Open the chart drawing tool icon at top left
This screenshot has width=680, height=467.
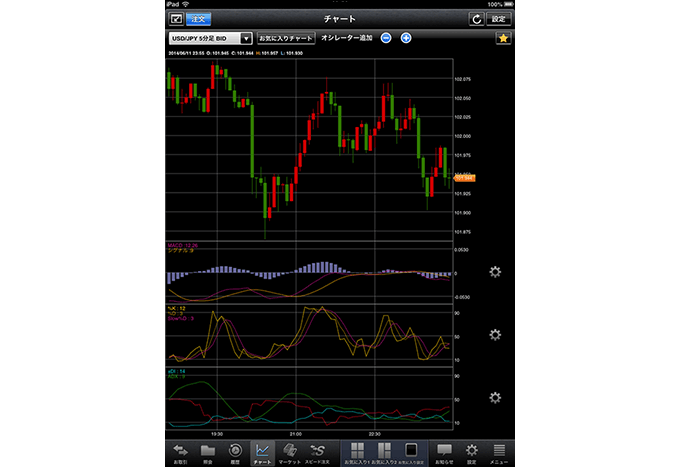point(175,18)
